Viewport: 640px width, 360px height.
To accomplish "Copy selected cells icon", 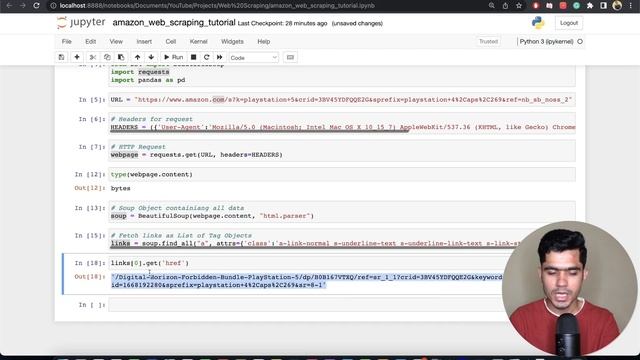I will click(107, 57).
